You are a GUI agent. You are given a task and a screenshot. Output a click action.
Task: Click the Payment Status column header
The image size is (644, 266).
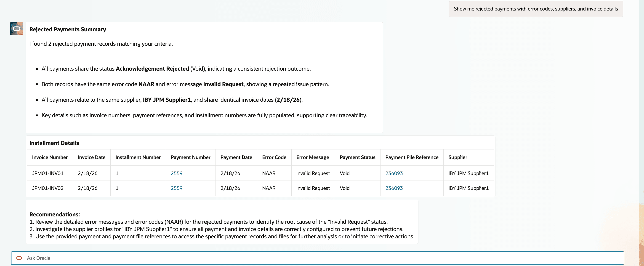click(x=357, y=157)
